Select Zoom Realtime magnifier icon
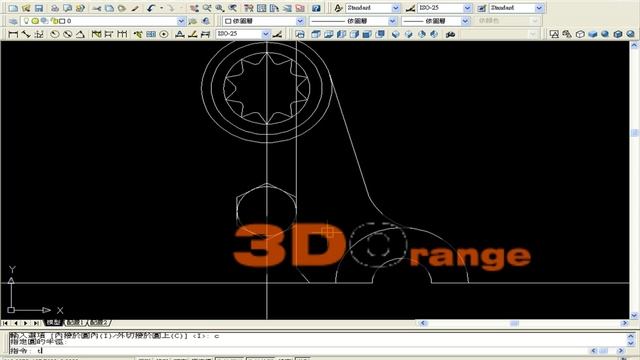Screen dimensions: 640x360 (x=207, y=8)
